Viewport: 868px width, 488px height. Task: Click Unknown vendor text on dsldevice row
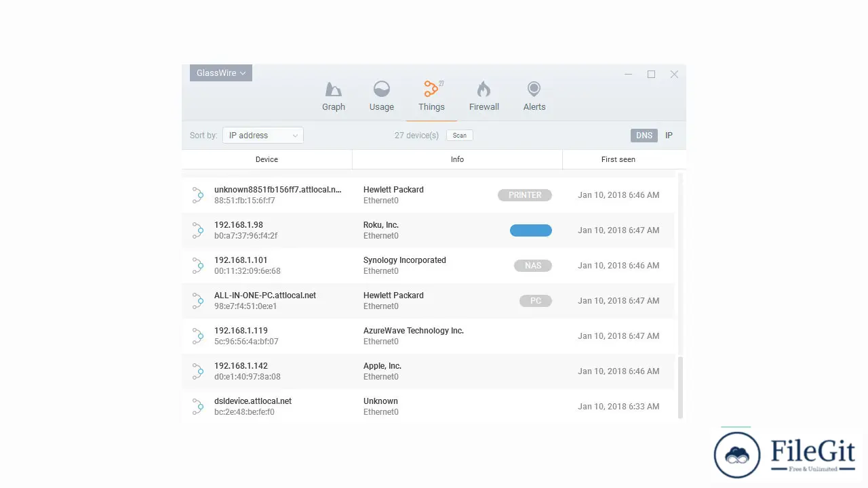pyautogui.click(x=380, y=401)
